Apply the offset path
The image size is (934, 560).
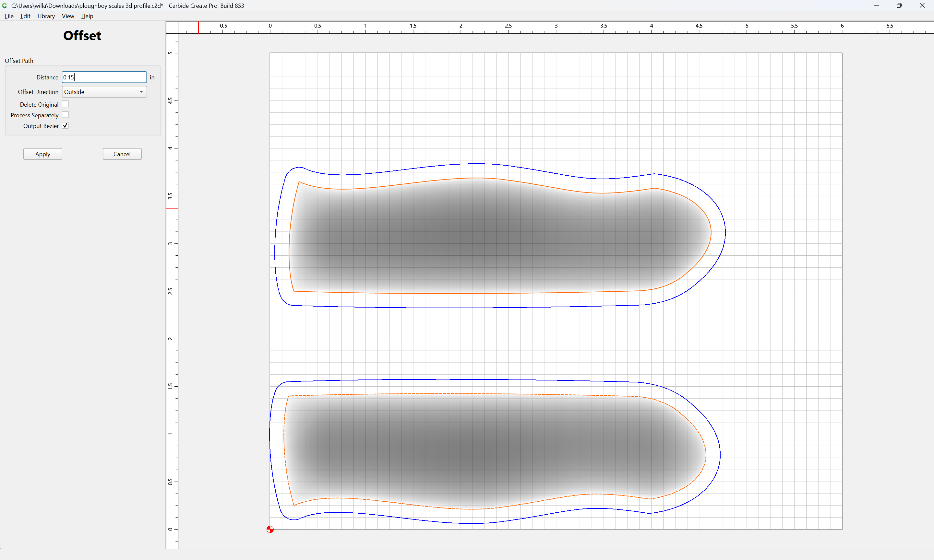pos(43,154)
